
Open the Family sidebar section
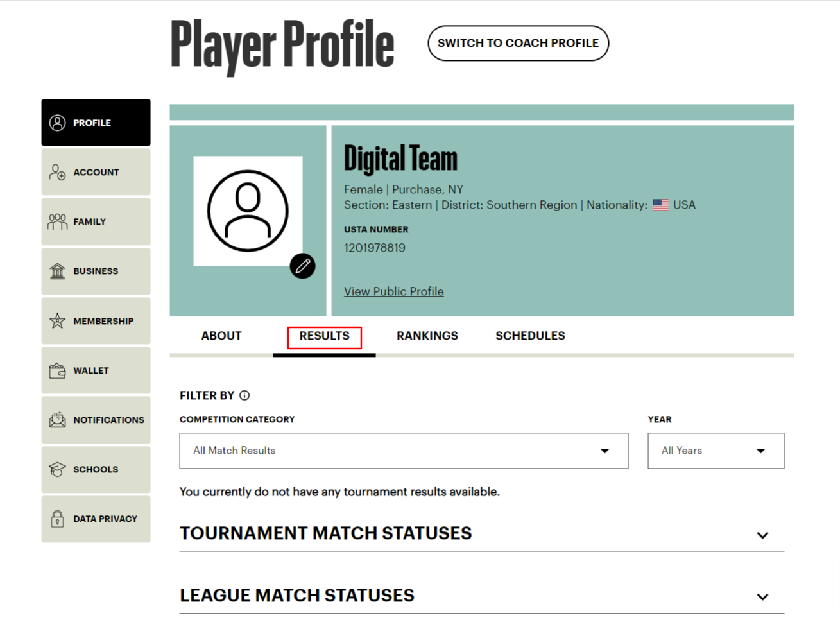click(96, 221)
